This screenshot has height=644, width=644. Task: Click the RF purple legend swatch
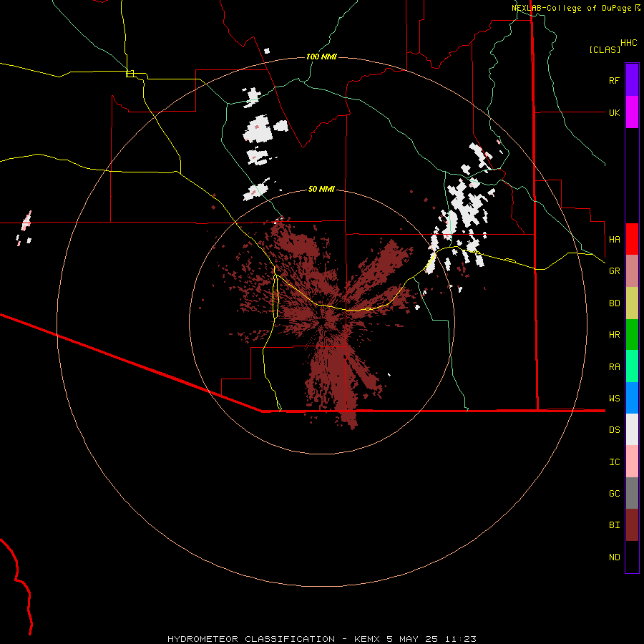pyautogui.click(x=632, y=80)
